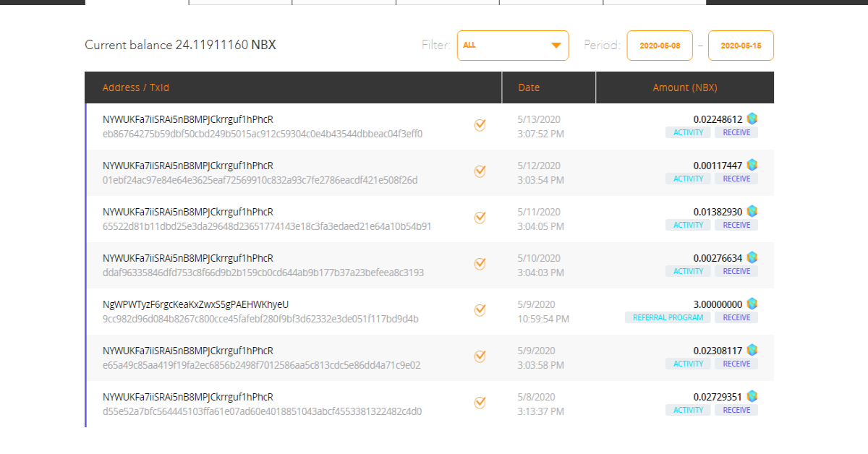Select TxId starting 01ebf24ac97e84e6
Screen dimensions: 868x454
pos(260,180)
